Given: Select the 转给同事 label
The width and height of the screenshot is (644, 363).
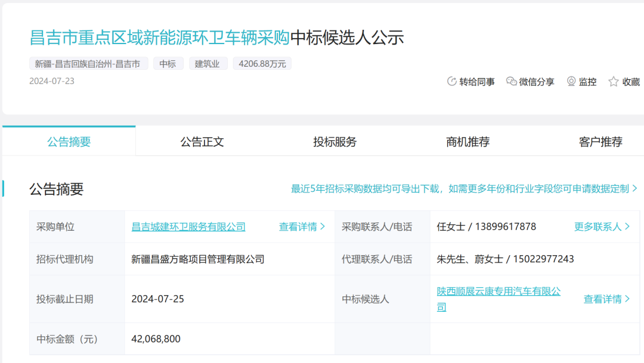Looking at the screenshot, I should pos(477,82).
